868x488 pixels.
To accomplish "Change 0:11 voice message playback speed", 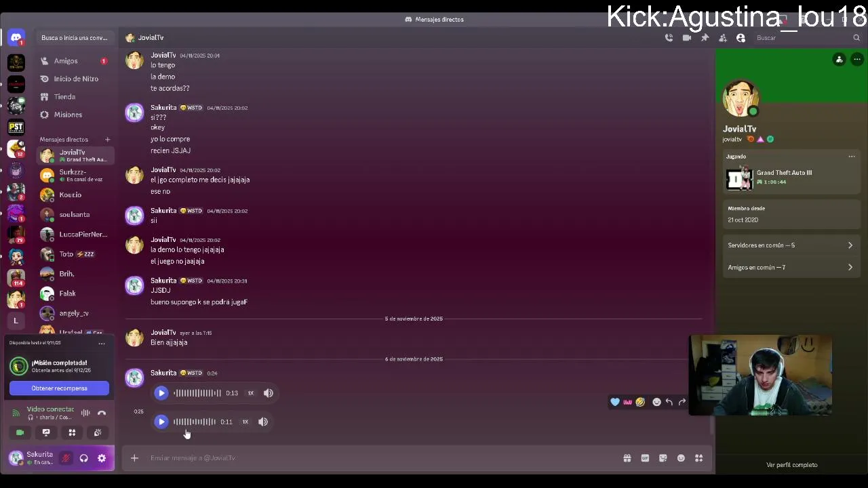I will 245,422.
